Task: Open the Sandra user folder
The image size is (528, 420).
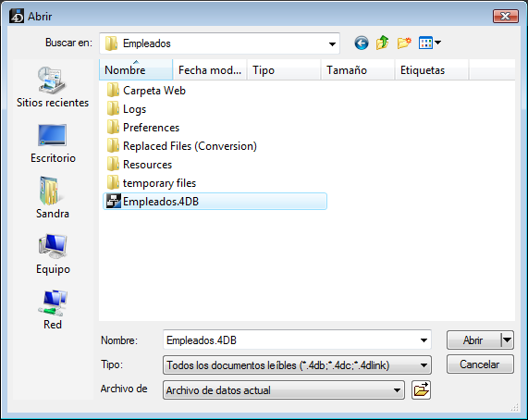Action: point(53,198)
